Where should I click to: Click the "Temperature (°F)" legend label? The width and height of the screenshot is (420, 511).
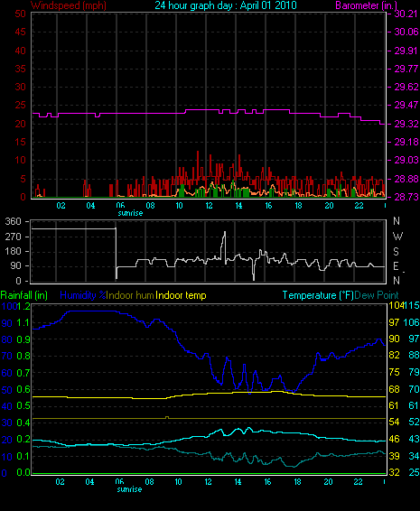click(x=318, y=295)
